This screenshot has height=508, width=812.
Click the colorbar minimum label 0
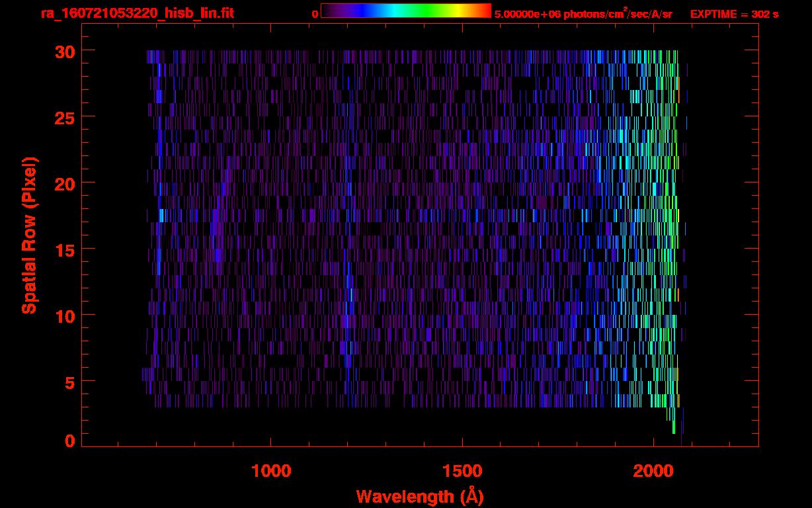point(315,14)
